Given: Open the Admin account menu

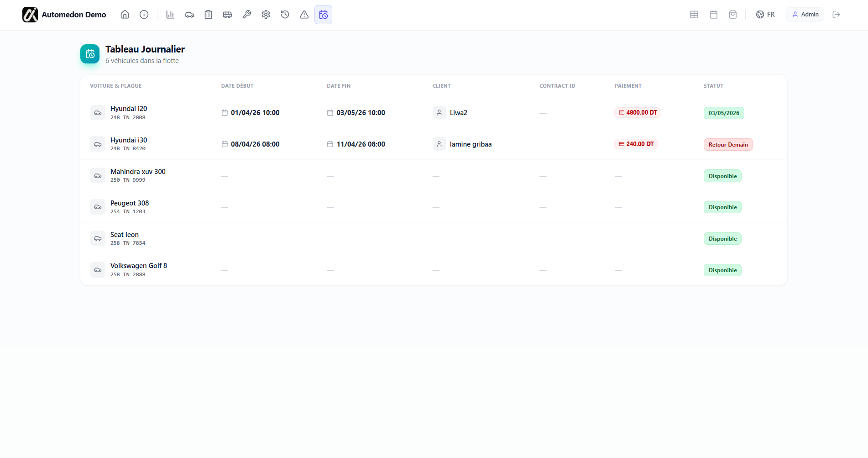Looking at the screenshot, I should [805, 14].
